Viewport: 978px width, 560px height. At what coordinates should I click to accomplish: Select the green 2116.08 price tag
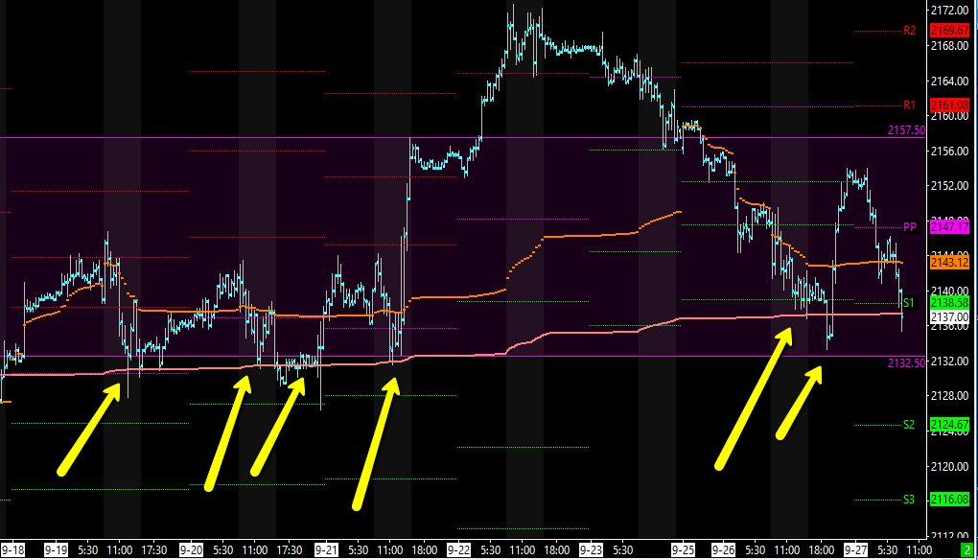pyautogui.click(x=950, y=500)
